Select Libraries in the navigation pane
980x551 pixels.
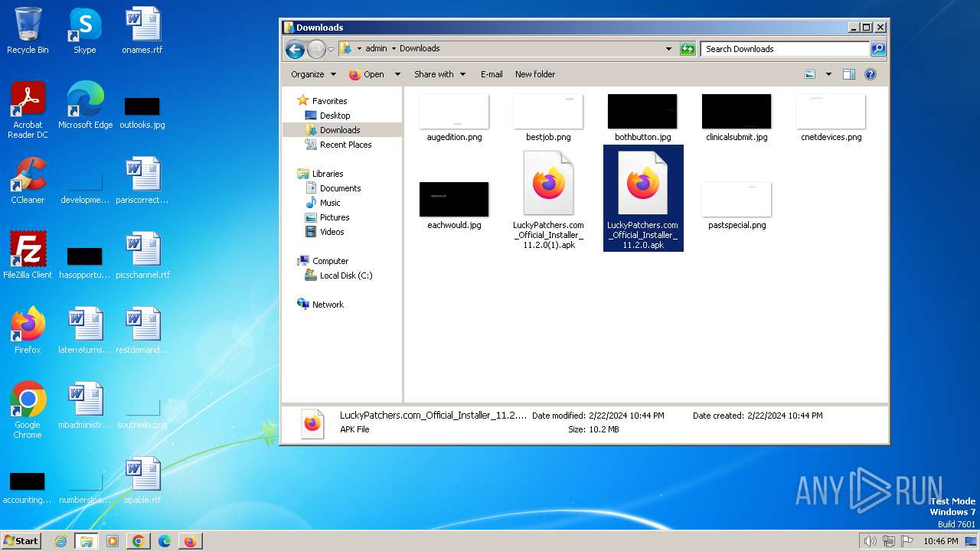(328, 174)
